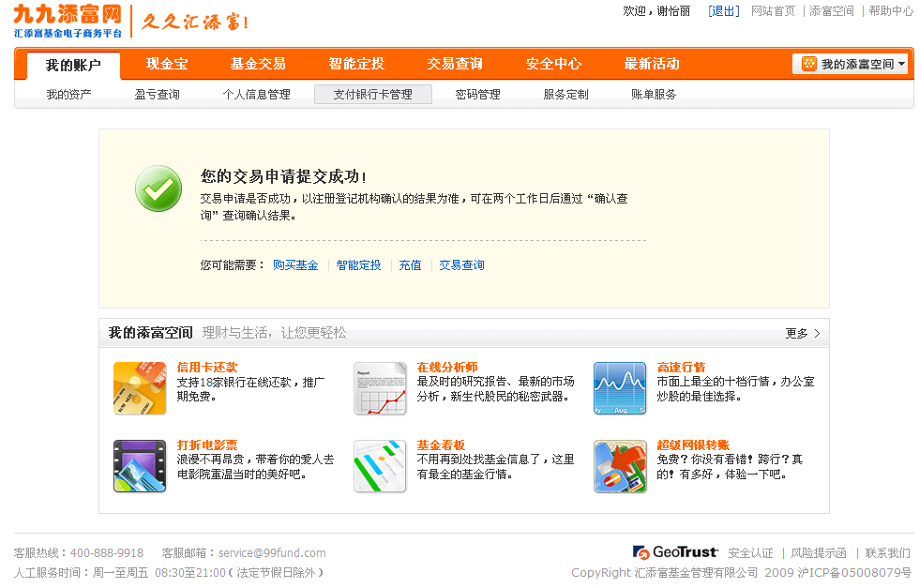
Task: Click the green success checkmark icon
Action: pyautogui.click(x=158, y=188)
